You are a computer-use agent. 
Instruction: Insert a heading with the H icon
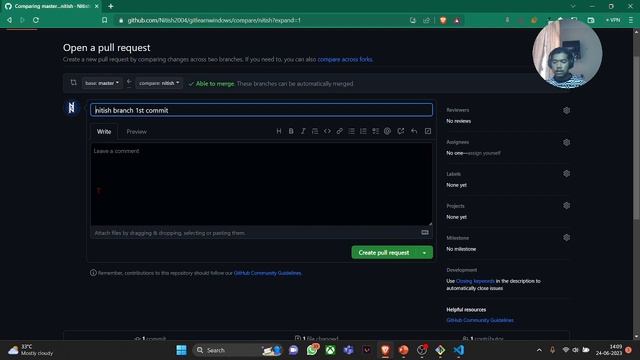279,131
